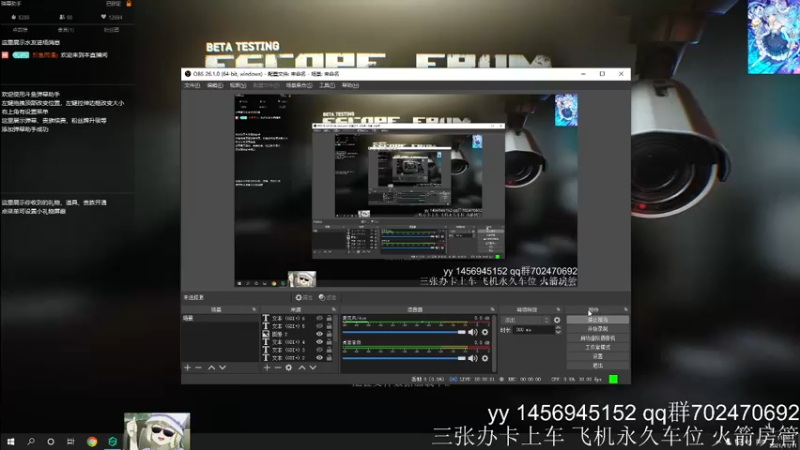Increase the transition 时长 with the up arrow
This screenshot has height=450, width=800.
coord(558,328)
